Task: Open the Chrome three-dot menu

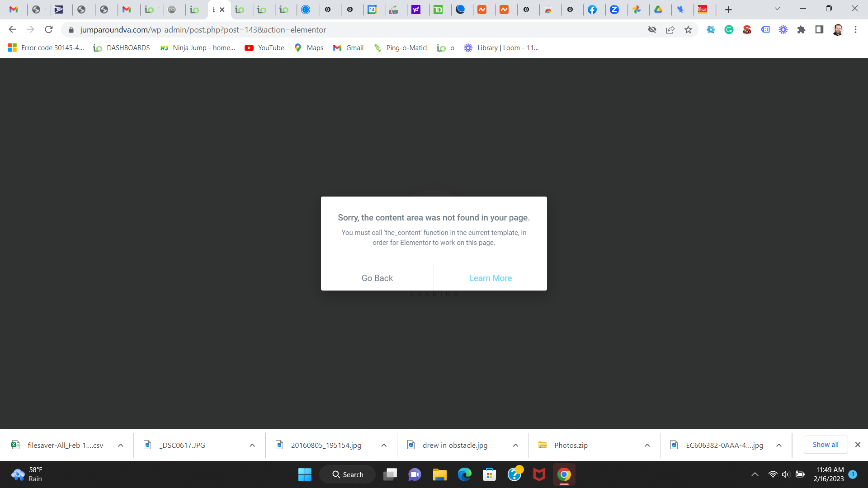Action: [x=855, y=30]
